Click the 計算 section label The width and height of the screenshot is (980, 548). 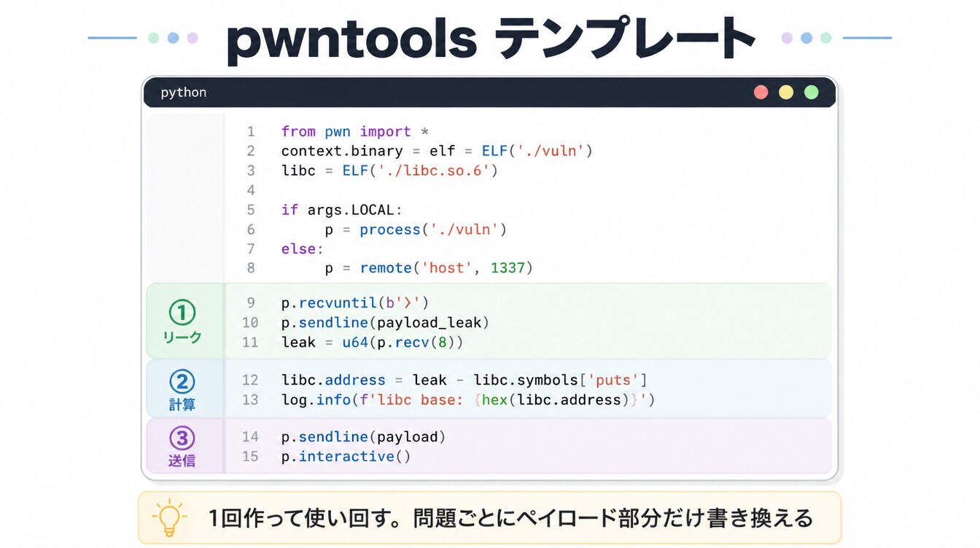tap(182, 404)
